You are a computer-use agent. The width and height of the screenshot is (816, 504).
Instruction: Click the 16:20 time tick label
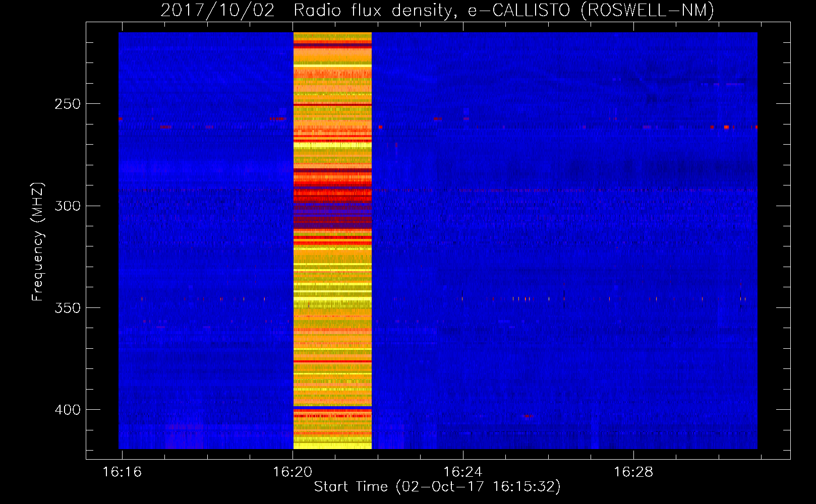[x=293, y=472]
